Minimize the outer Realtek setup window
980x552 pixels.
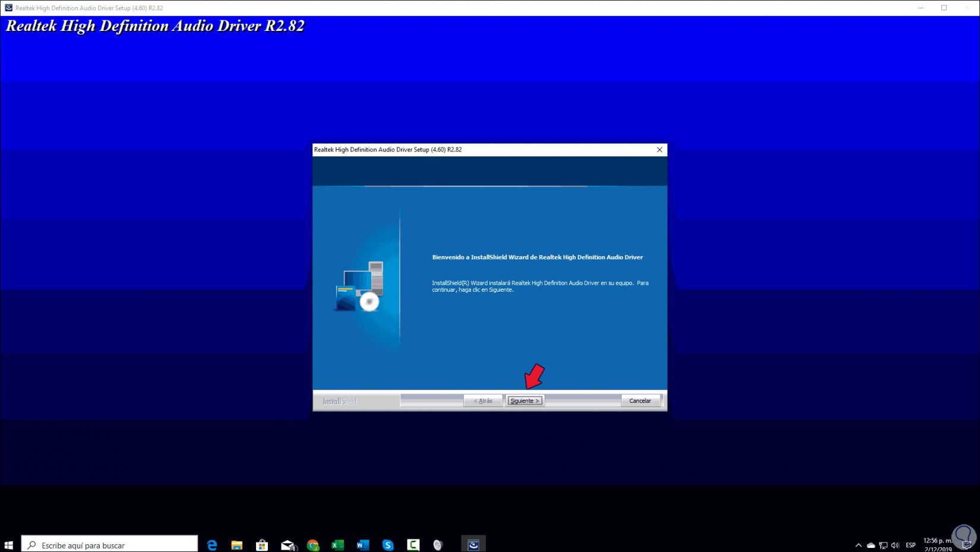point(921,8)
